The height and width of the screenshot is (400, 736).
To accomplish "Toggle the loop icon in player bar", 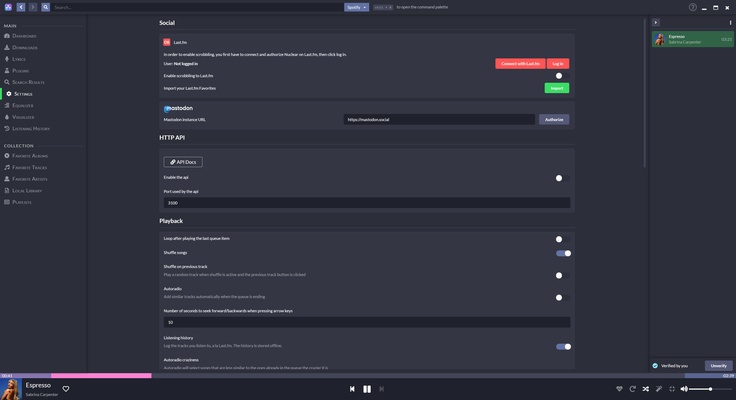I will click(632, 389).
